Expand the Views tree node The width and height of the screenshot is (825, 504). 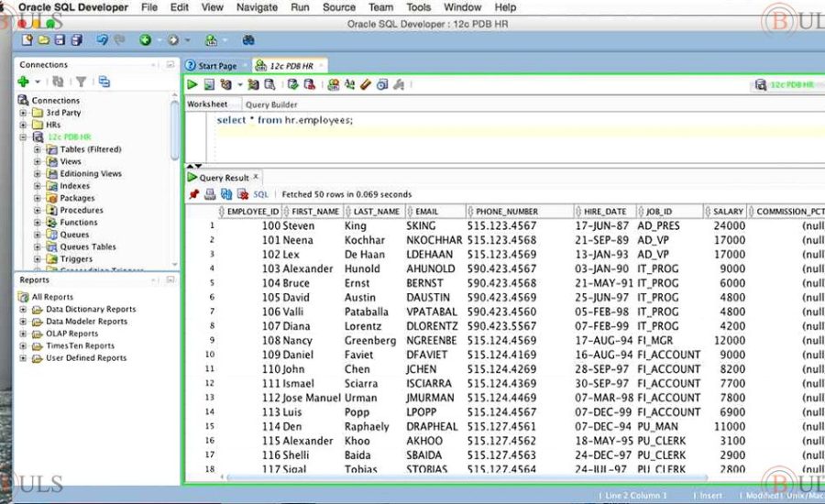[x=37, y=161]
